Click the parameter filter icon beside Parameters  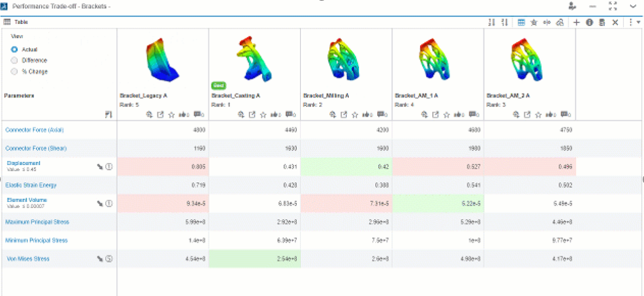(108, 115)
